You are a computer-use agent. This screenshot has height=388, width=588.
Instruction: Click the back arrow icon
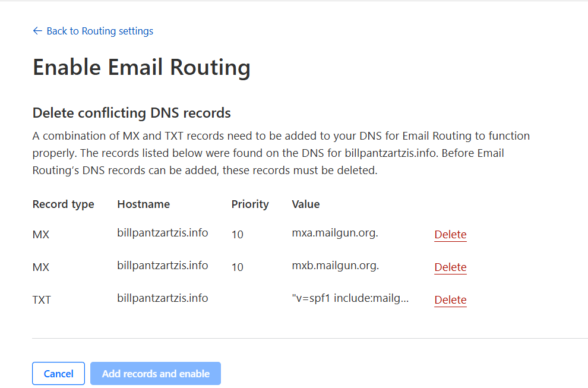[37, 31]
